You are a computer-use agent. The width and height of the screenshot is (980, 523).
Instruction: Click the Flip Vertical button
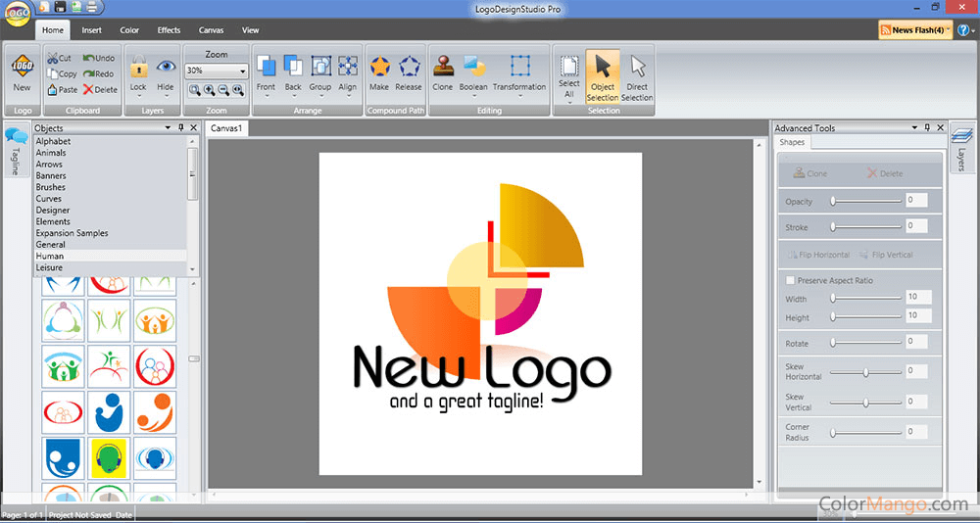[886, 255]
